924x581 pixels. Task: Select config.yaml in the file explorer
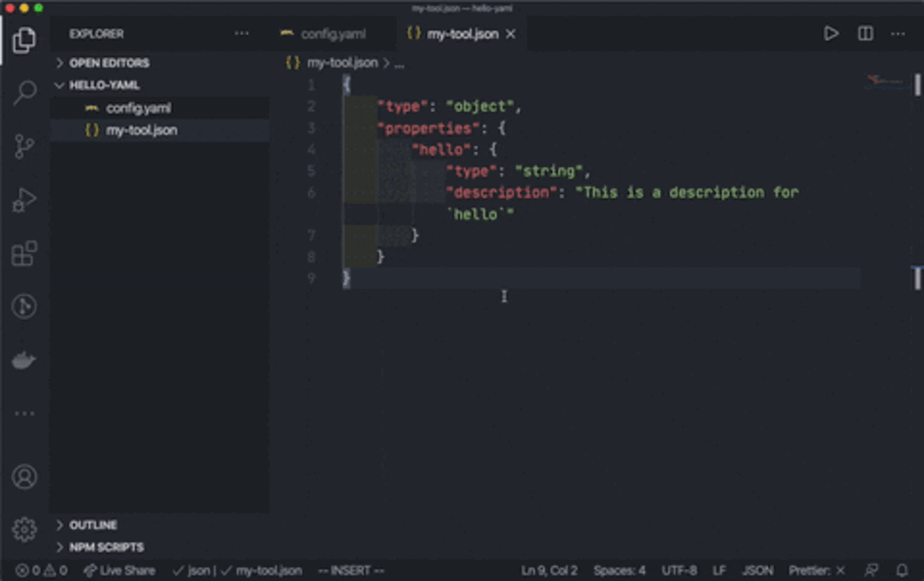coord(138,108)
